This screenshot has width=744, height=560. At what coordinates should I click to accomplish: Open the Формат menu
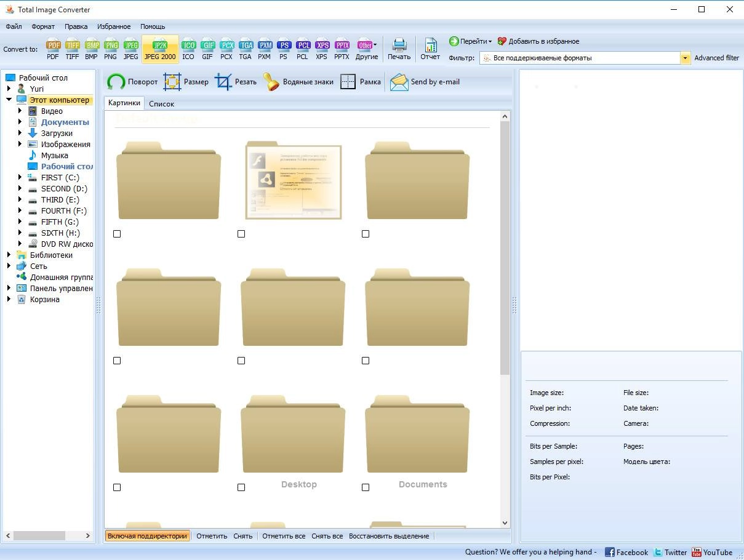[x=43, y=26]
